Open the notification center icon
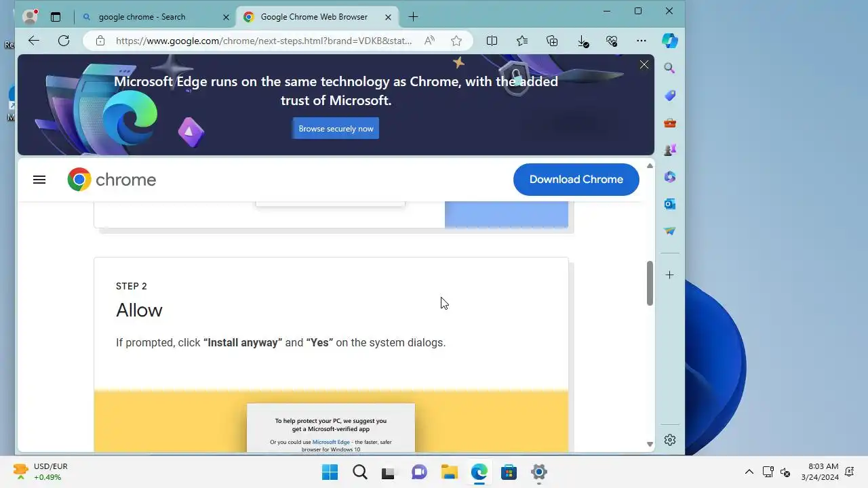Viewport: 868px width, 488px height. click(x=850, y=472)
